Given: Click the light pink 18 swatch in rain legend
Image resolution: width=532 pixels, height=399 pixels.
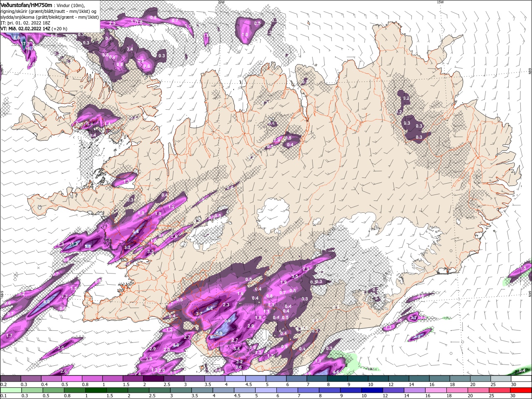Looking at the screenshot, I should click(x=457, y=389).
